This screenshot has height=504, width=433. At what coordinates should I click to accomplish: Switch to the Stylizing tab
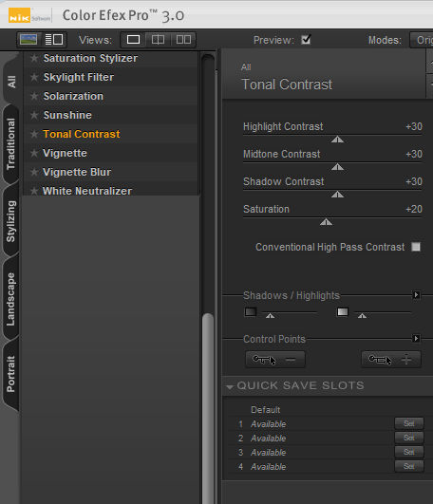[x=10, y=221]
